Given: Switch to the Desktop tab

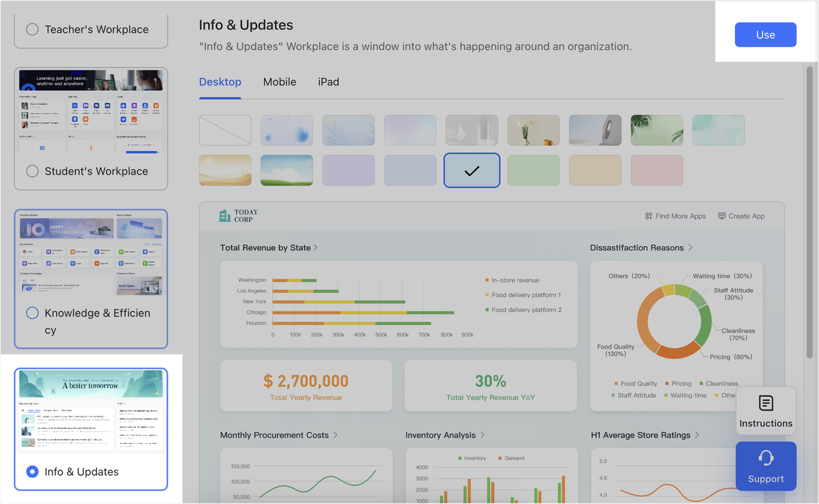Looking at the screenshot, I should click(220, 82).
